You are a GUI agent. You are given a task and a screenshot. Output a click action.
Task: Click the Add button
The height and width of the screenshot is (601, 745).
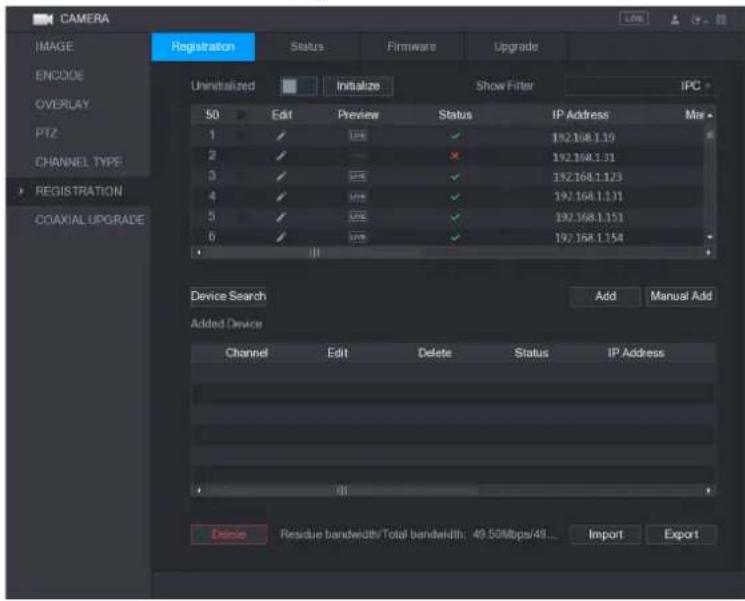(605, 296)
